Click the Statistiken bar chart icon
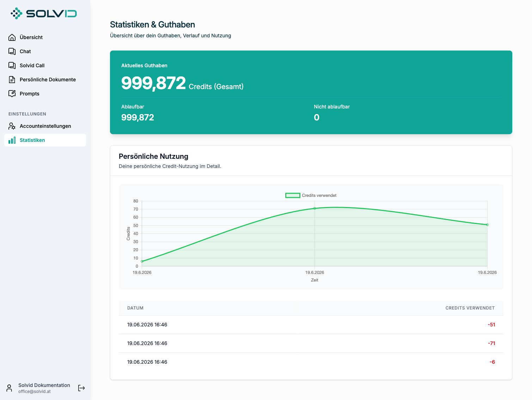 [x=12, y=140]
